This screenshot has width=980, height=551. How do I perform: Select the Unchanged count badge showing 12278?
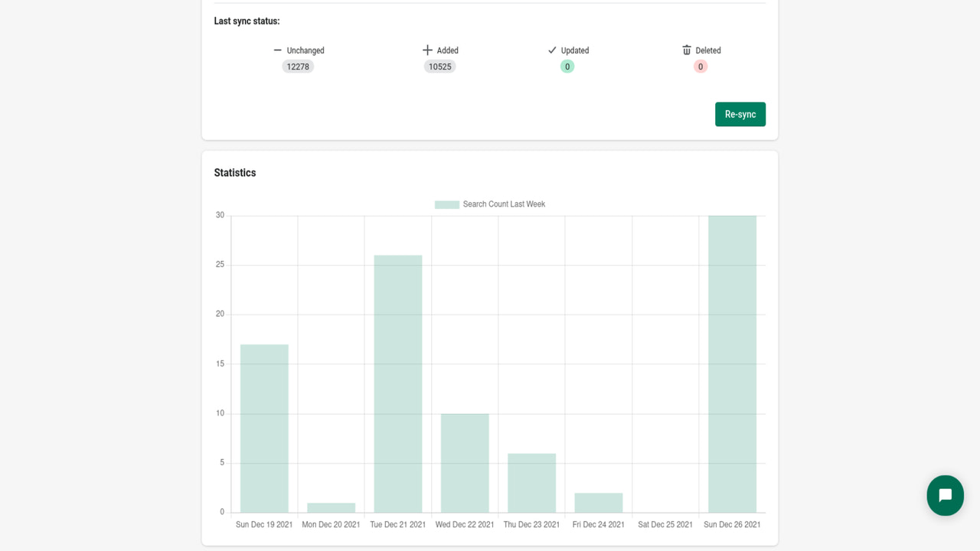(x=298, y=67)
